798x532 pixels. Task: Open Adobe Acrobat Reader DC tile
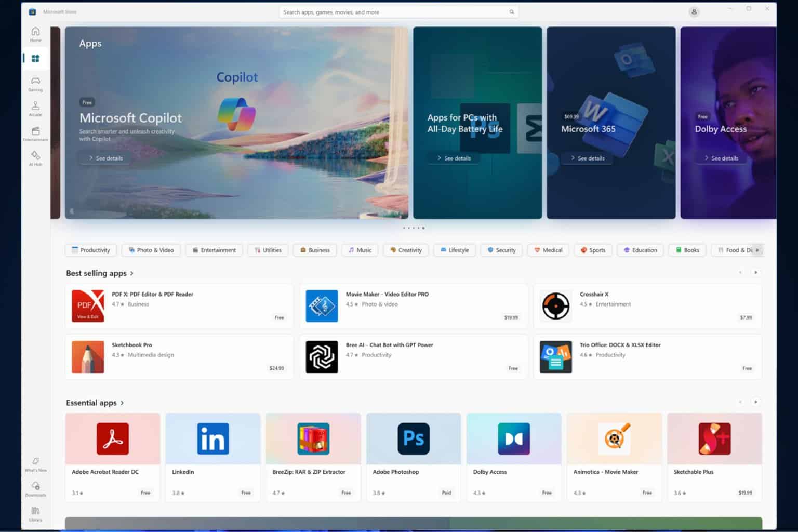(x=113, y=457)
